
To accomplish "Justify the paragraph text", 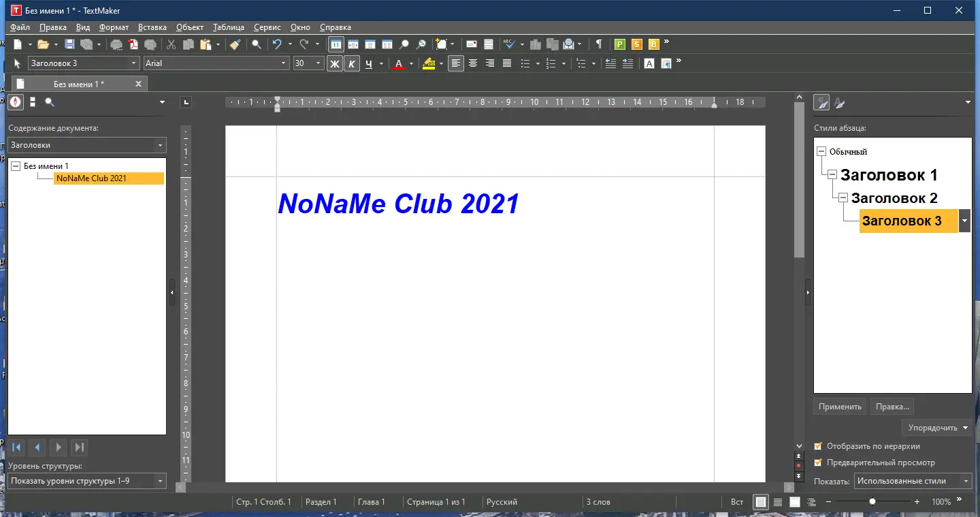I will pyautogui.click(x=507, y=63).
